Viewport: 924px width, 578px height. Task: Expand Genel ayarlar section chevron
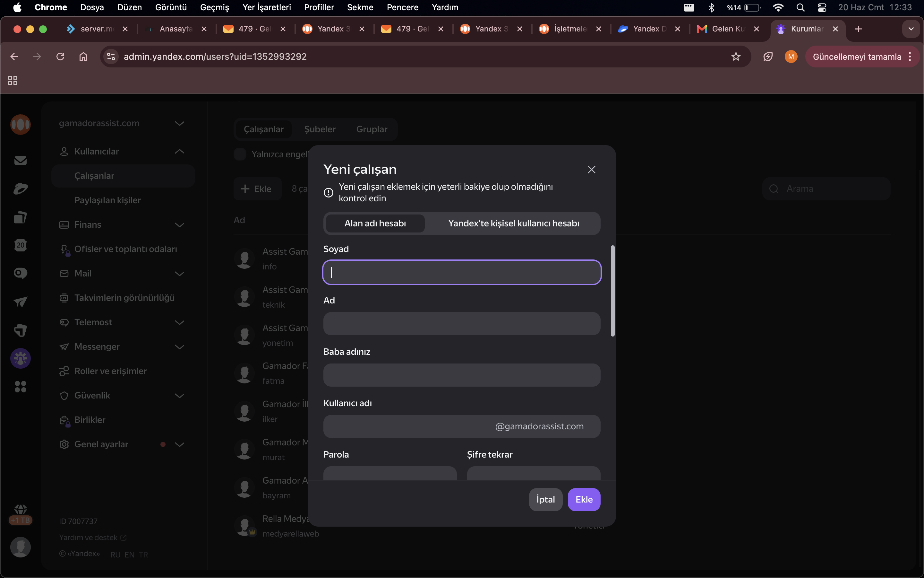179,444
